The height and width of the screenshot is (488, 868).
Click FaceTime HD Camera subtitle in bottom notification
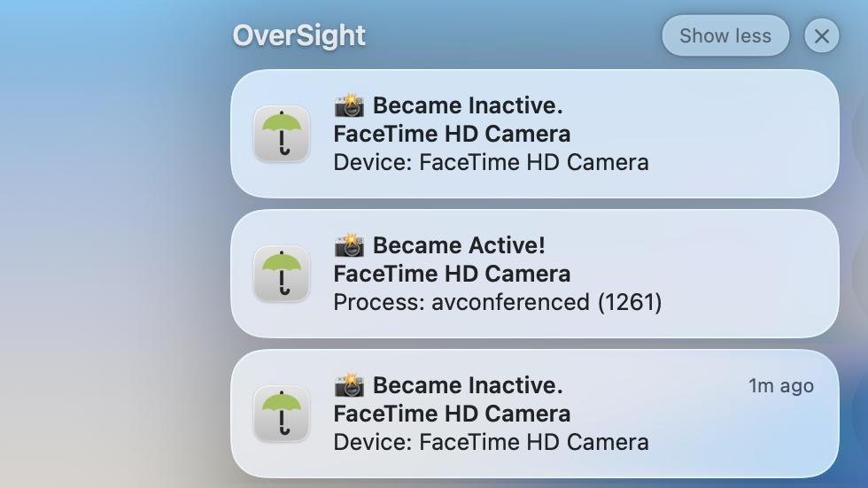coord(452,414)
